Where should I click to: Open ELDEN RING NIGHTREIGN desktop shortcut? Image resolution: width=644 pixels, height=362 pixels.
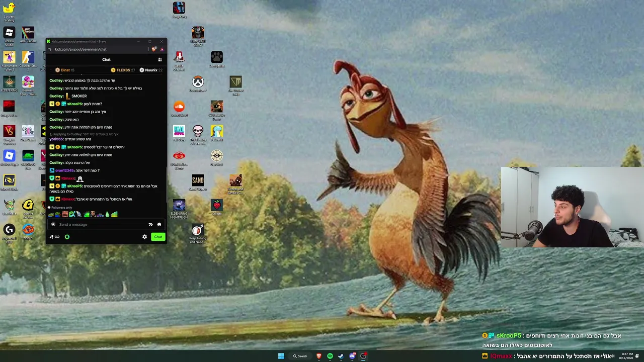click(179, 209)
